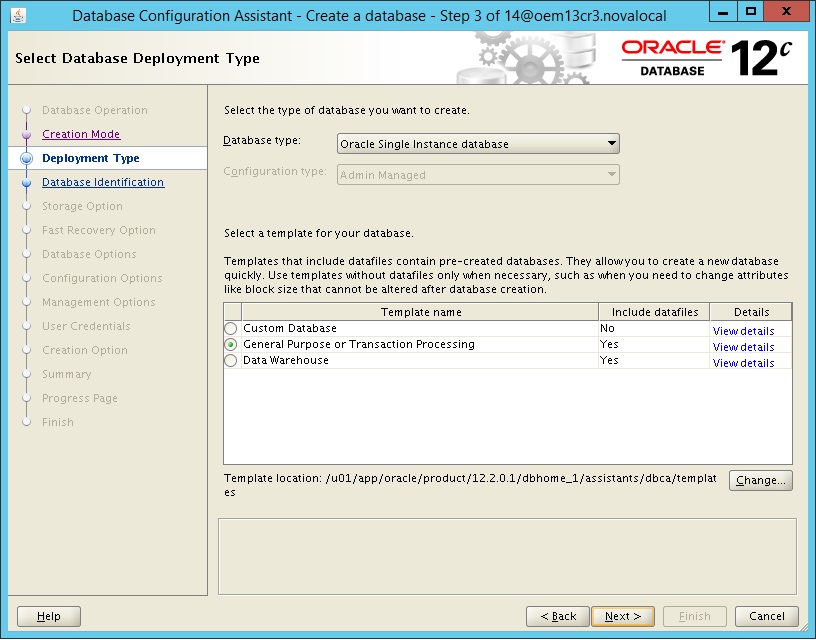This screenshot has height=640, width=816.
Task: Click the Custom Database template name
Action: [x=290, y=328]
